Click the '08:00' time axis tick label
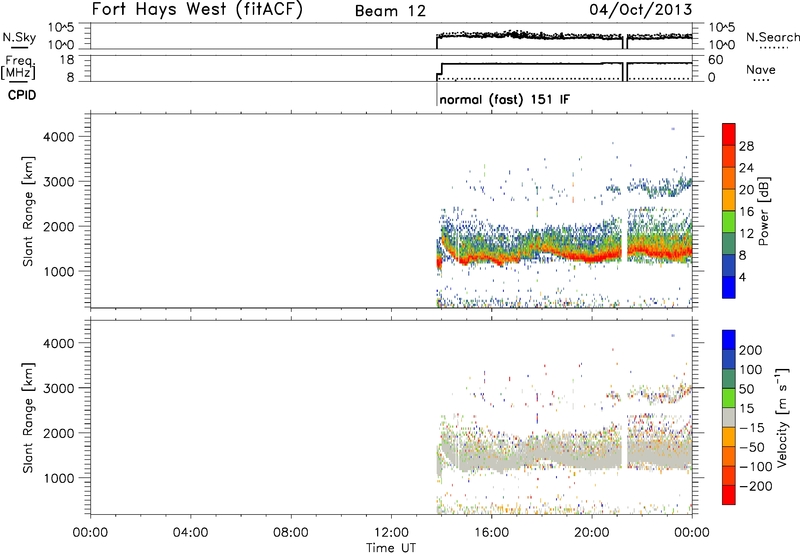This screenshot has width=800, height=554. click(291, 533)
